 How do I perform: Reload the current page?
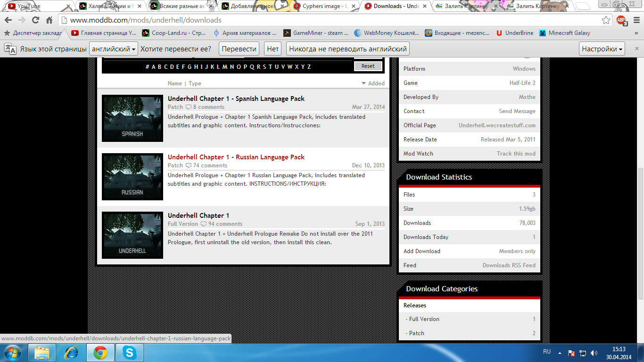35,20
